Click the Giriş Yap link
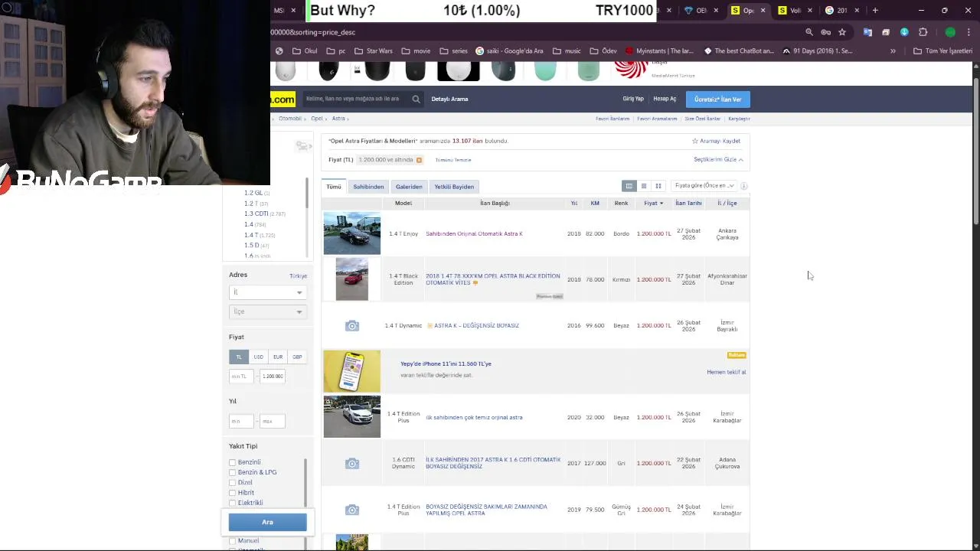 click(x=633, y=99)
